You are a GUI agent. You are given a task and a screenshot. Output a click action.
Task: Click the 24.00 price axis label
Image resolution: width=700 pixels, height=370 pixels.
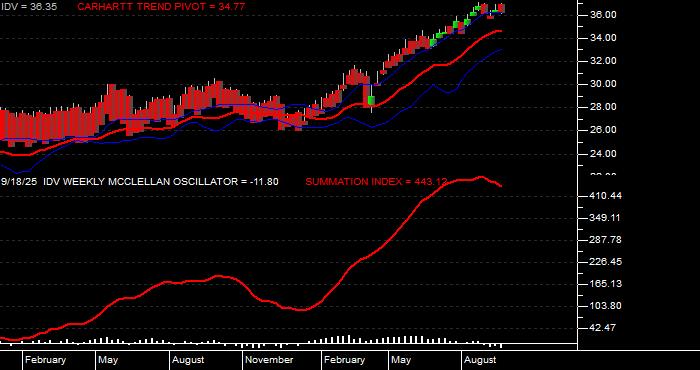(x=604, y=154)
